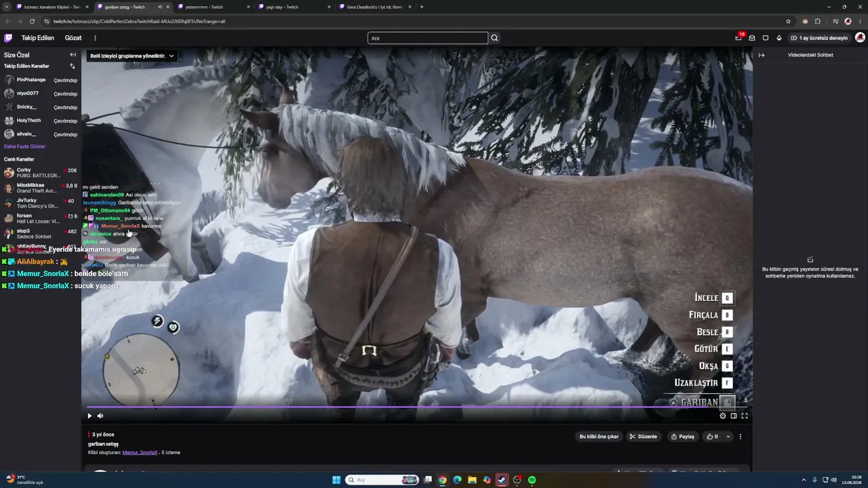Open a new browser tab

422,7
